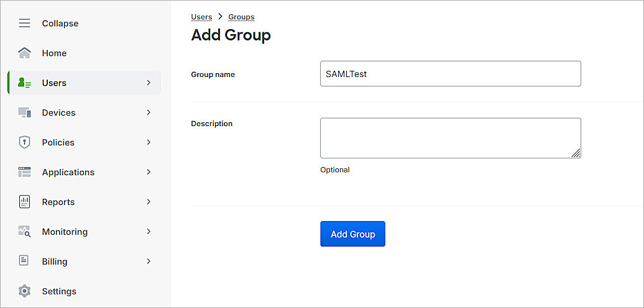Screen dimensions: 644x308
Task: Click the Settings gear icon
Action: [24, 291]
